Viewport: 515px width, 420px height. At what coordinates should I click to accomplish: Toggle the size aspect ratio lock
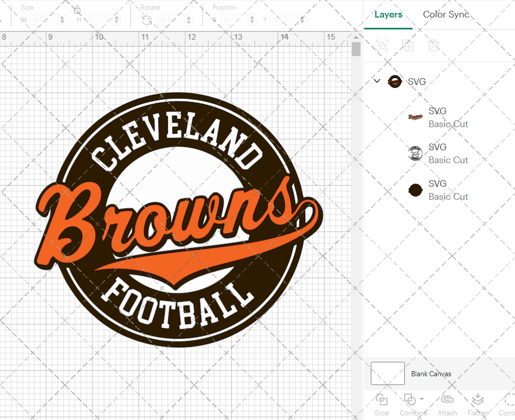(x=77, y=10)
